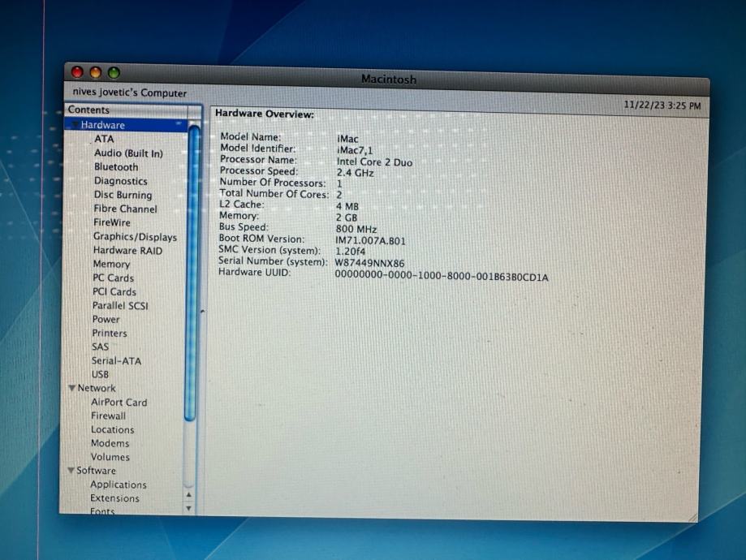Click the IM71.007A.B01 Boot ROM value
This screenshot has height=560, width=746.
click(x=370, y=241)
